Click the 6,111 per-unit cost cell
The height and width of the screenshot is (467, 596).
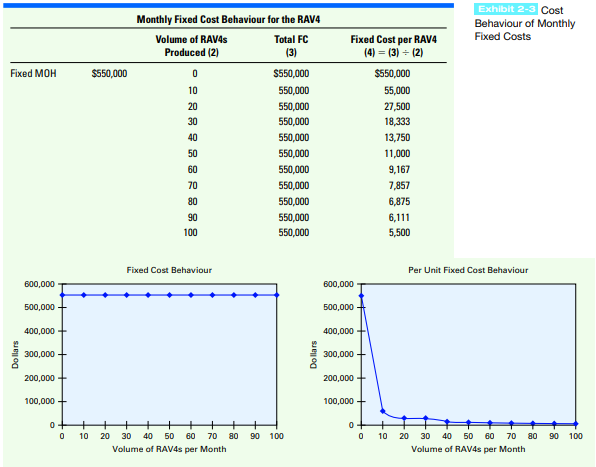pos(399,217)
